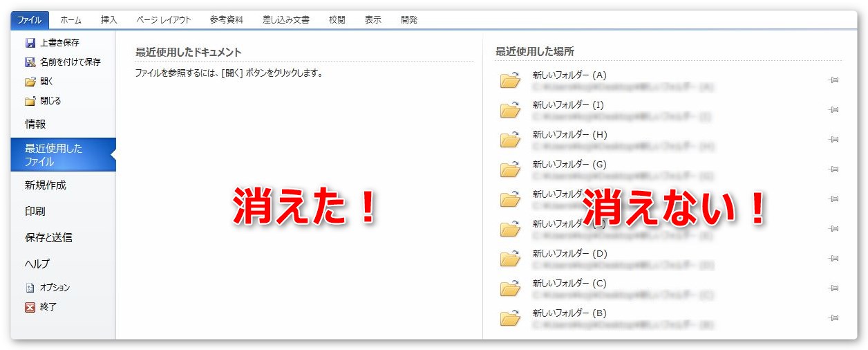The image size is (868, 350).
Task: Click the red 終了 exit icon
Action: tap(30, 307)
